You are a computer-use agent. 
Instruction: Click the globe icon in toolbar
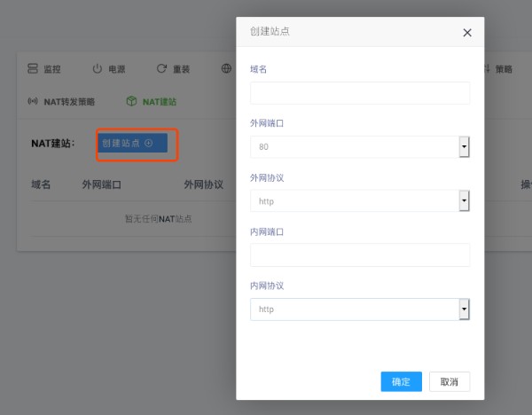click(x=227, y=69)
